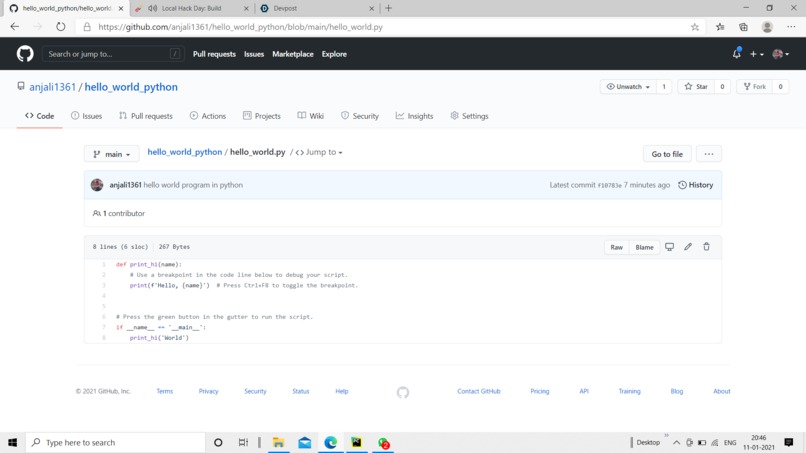Fork the repository
Image resolution: width=806 pixels, height=453 pixels.
tap(755, 86)
